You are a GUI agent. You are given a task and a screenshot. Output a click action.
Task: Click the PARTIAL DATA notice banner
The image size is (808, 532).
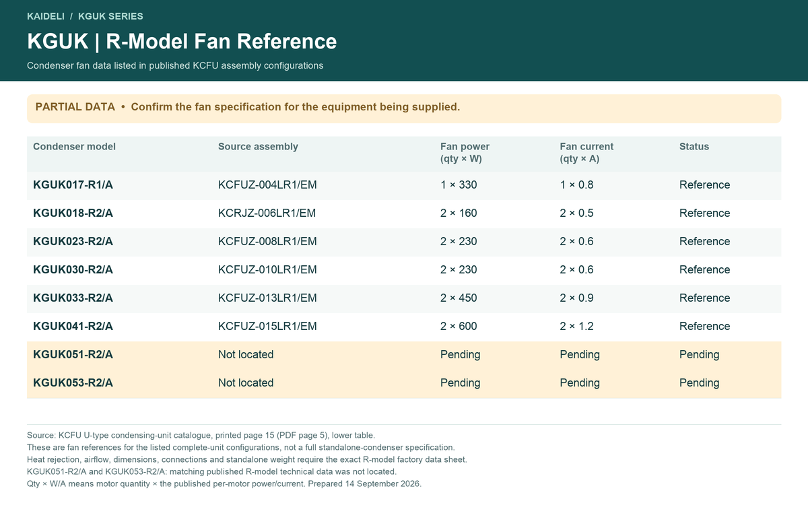[404, 108]
